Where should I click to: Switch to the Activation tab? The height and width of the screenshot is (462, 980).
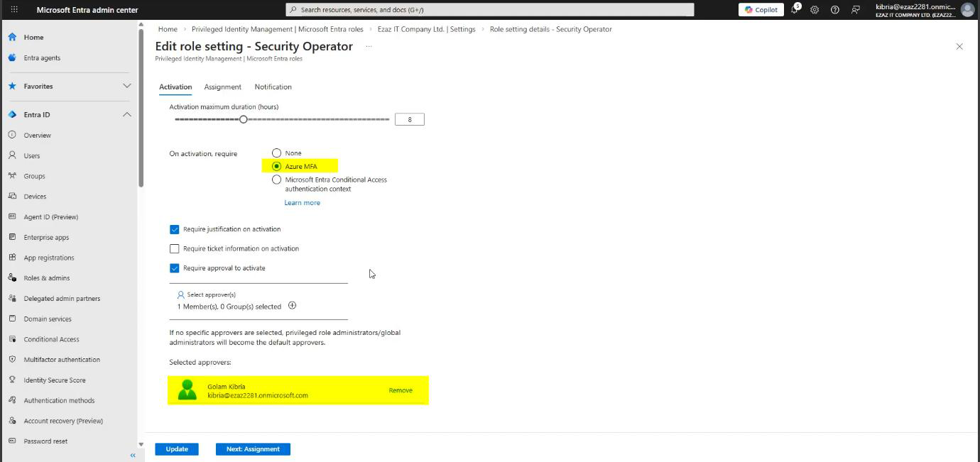[175, 87]
